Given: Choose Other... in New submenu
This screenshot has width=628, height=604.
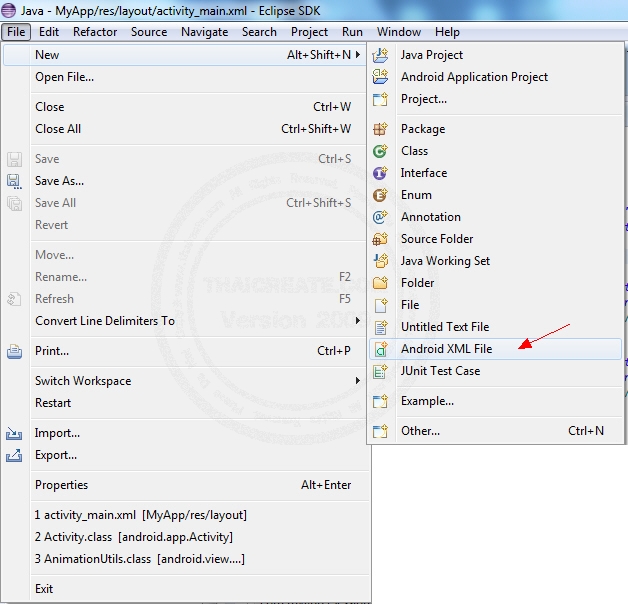Looking at the screenshot, I should pos(495,431).
